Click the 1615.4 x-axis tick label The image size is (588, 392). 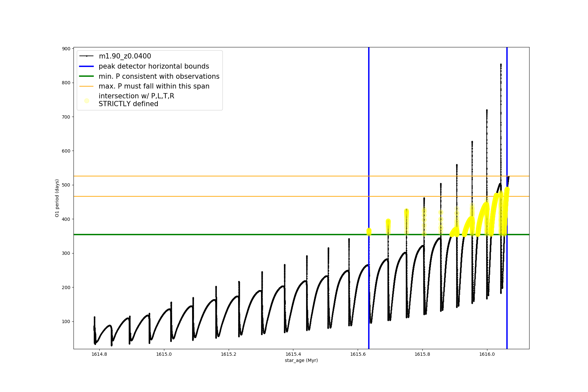coord(293,354)
